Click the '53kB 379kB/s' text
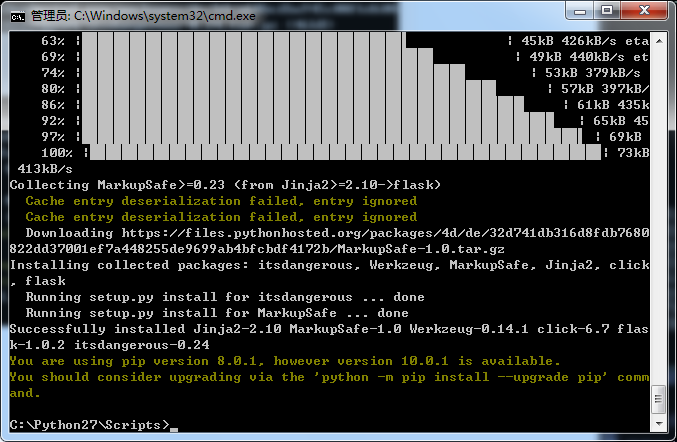Screen dimensions: 677x442 click(x=593, y=73)
